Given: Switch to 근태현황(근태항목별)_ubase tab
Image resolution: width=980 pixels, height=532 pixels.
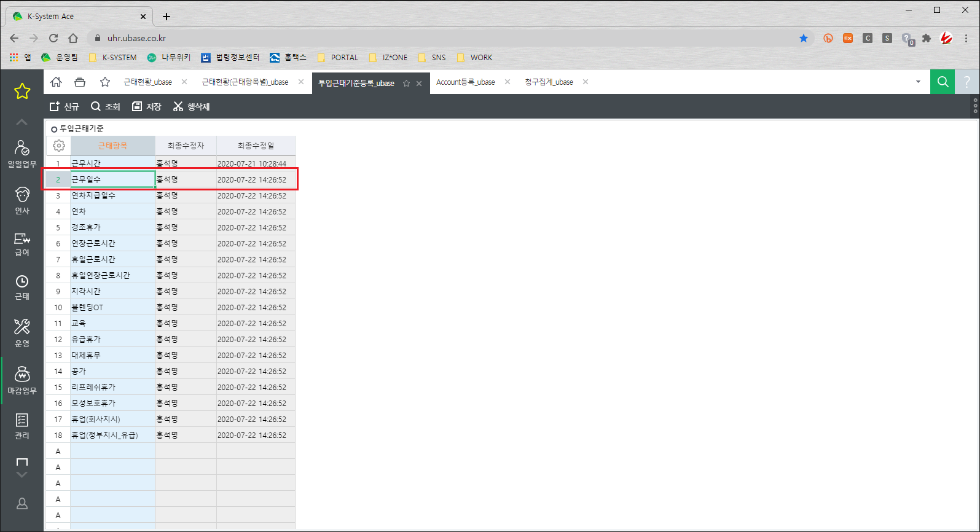Looking at the screenshot, I should point(245,82).
